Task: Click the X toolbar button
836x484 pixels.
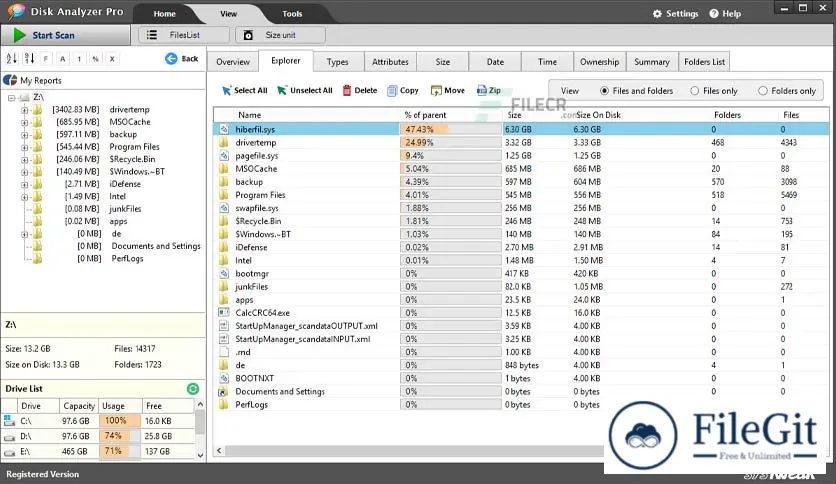Action: (112, 59)
